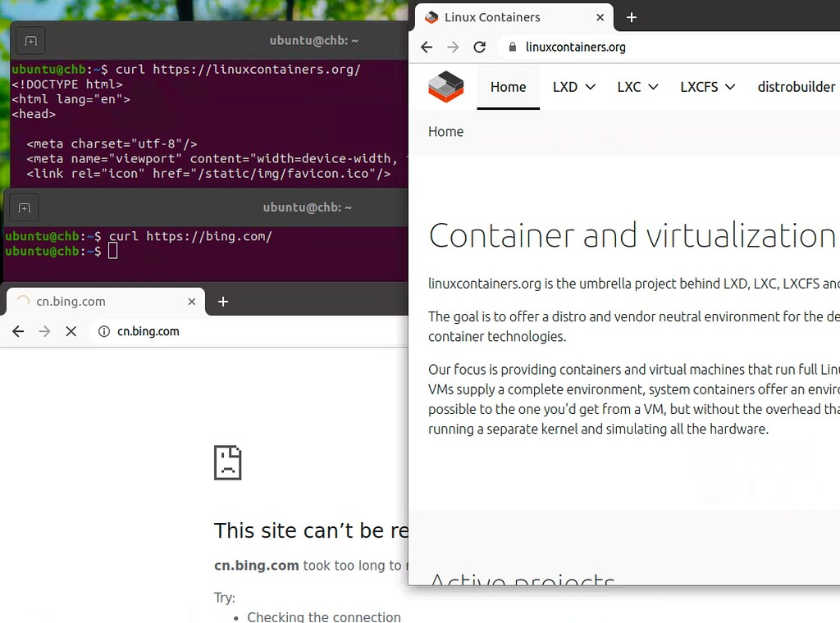
Task: Open distrobuilder from the navigation bar
Action: click(796, 87)
